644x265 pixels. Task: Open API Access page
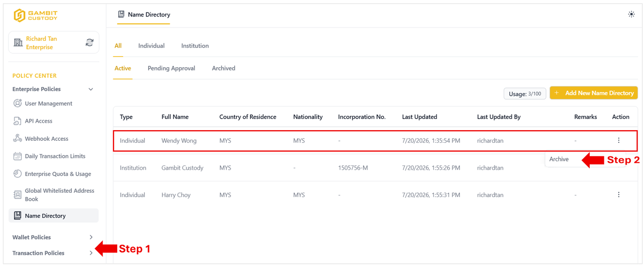39,121
